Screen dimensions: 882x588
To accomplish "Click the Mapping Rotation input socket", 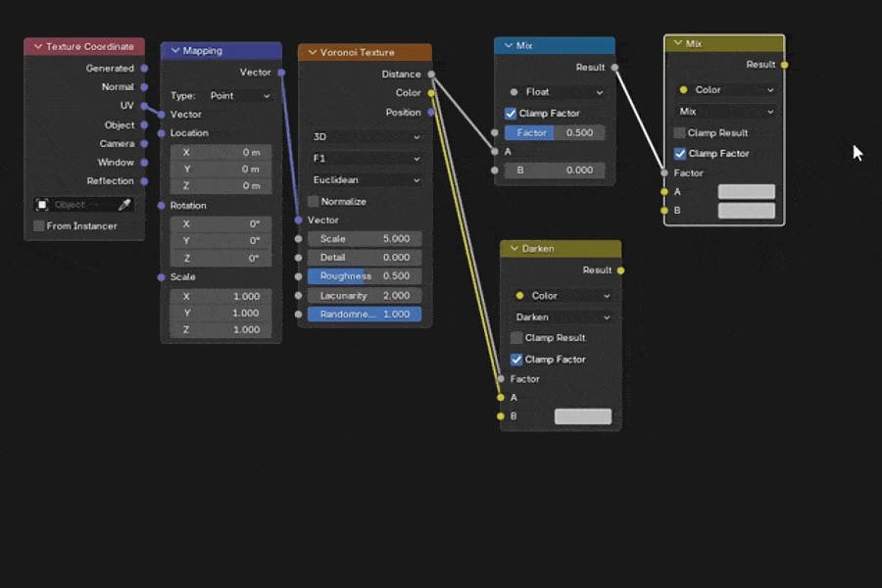I will 162,206.
